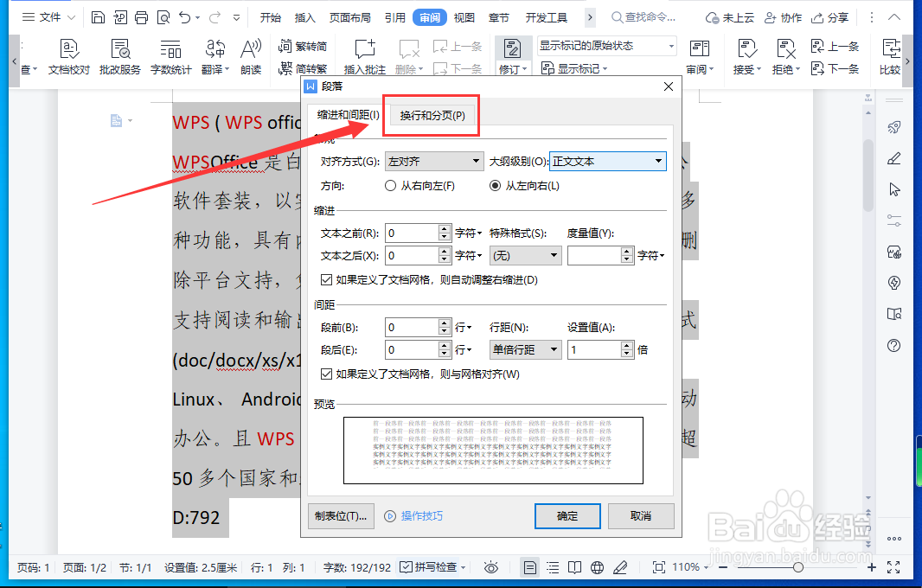Click 取消 button in dialog

pyautogui.click(x=641, y=516)
